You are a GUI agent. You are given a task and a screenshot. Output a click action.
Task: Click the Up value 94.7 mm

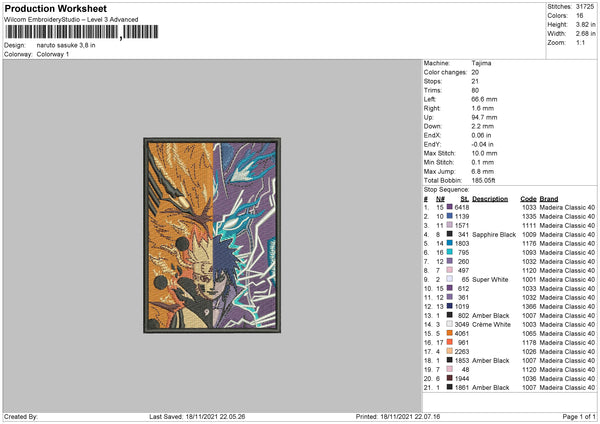pyautogui.click(x=484, y=117)
